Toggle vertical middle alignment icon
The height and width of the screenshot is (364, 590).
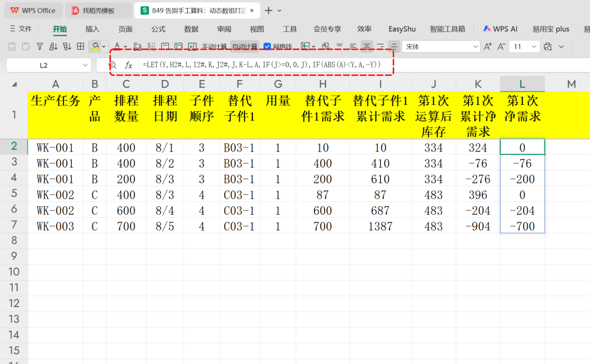[x=394, y=47]
